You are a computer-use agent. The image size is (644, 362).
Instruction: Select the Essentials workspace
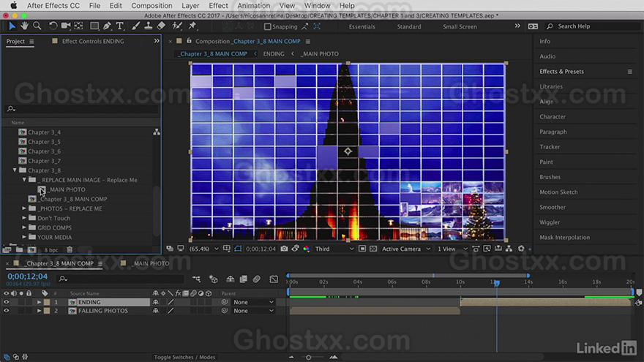362,26
